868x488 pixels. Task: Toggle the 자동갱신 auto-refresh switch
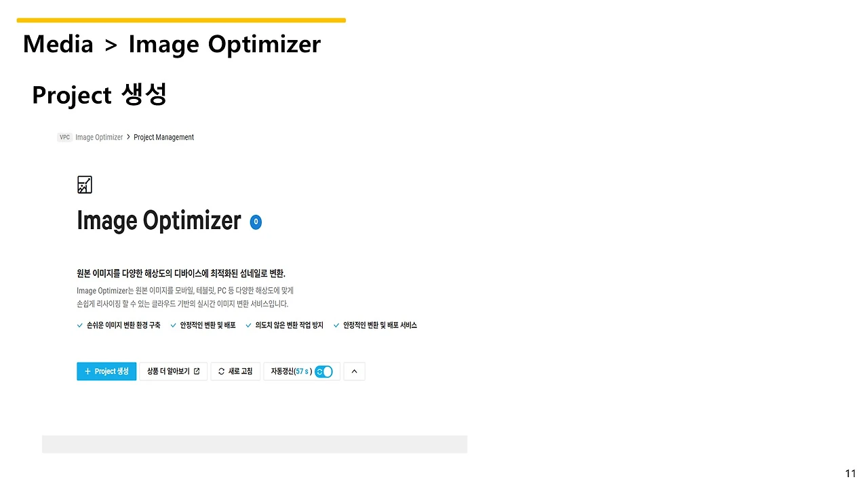point(324,371)
